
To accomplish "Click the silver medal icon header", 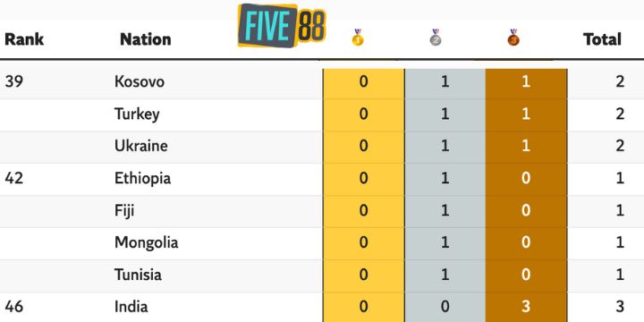I will [x=436, y=38].
